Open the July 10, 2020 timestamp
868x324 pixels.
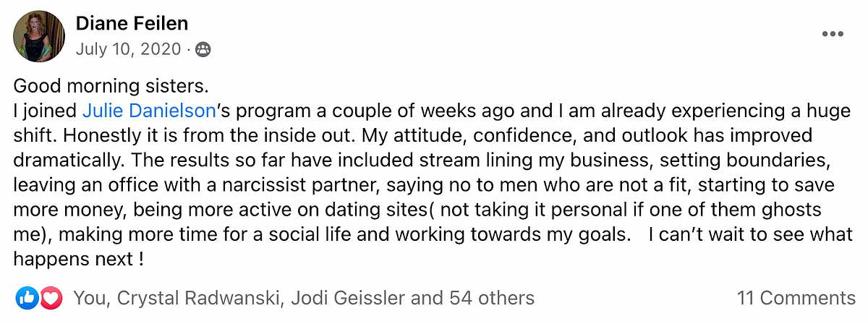point(129,49)
